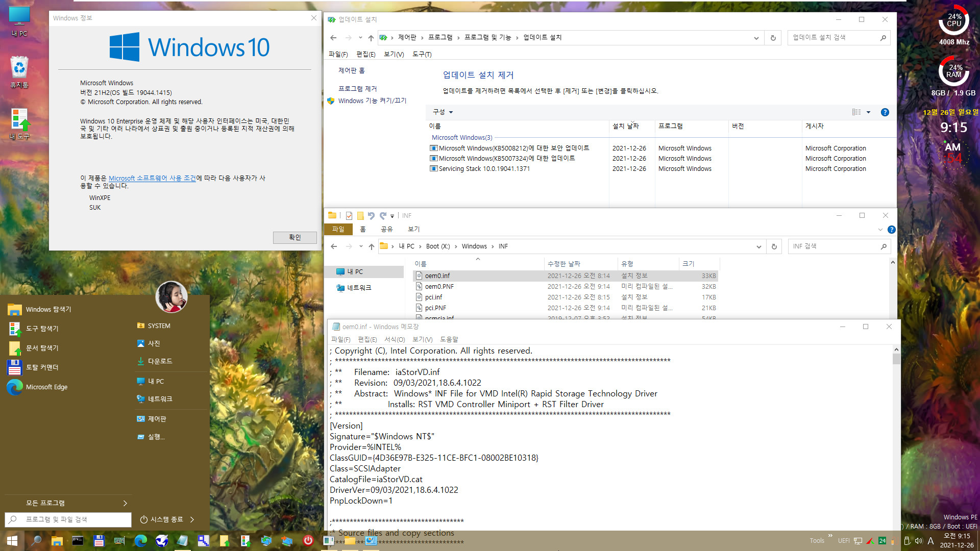The height and width of the screenshot is (551, 980).
Task: Open the 내 도구 desktop icon
Action: tap(19, 124)
